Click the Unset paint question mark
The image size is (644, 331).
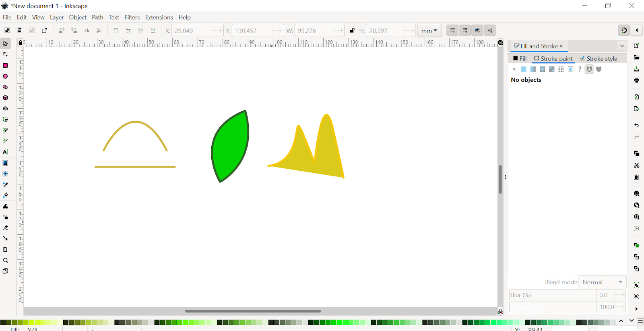point(580,69)
